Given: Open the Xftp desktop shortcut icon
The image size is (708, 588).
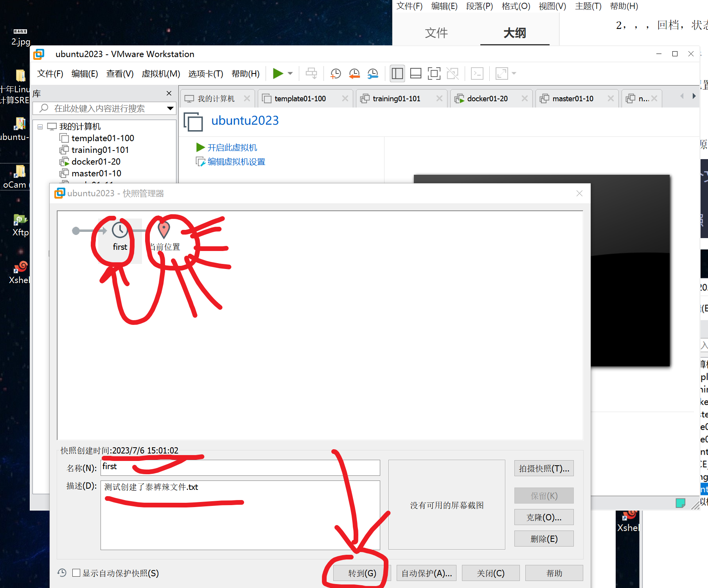Looking at the screenshot, I should click(x=20, y=226).
